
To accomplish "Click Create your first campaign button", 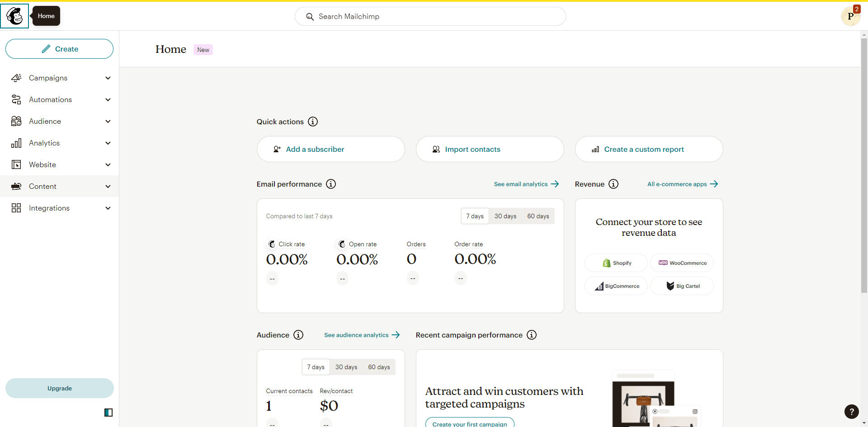I will (470, 423).
